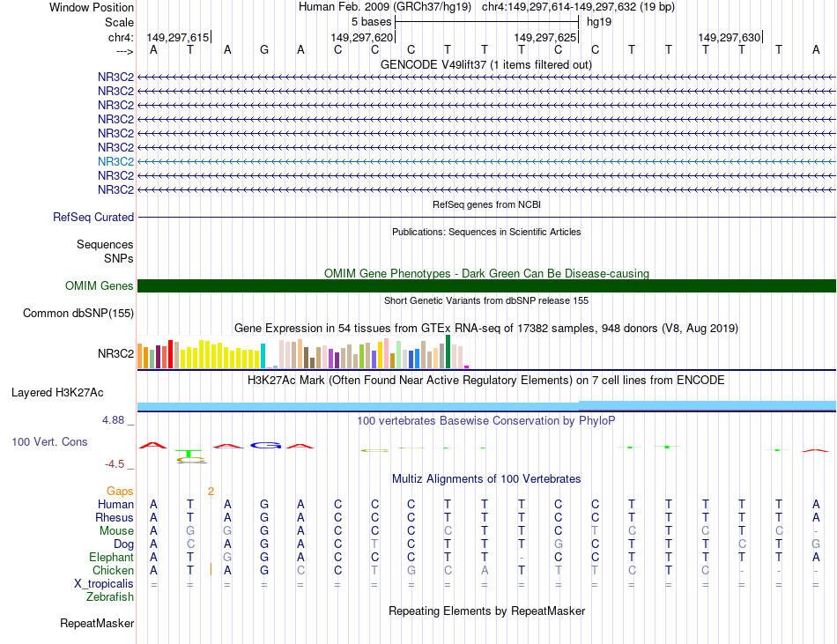Select the dark green OMIM Genes bar

coord(486,285)
